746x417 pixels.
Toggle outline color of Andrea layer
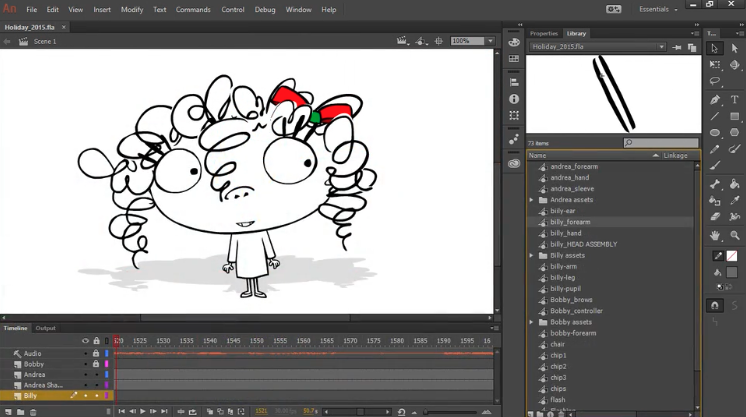(x=107, y=375)
